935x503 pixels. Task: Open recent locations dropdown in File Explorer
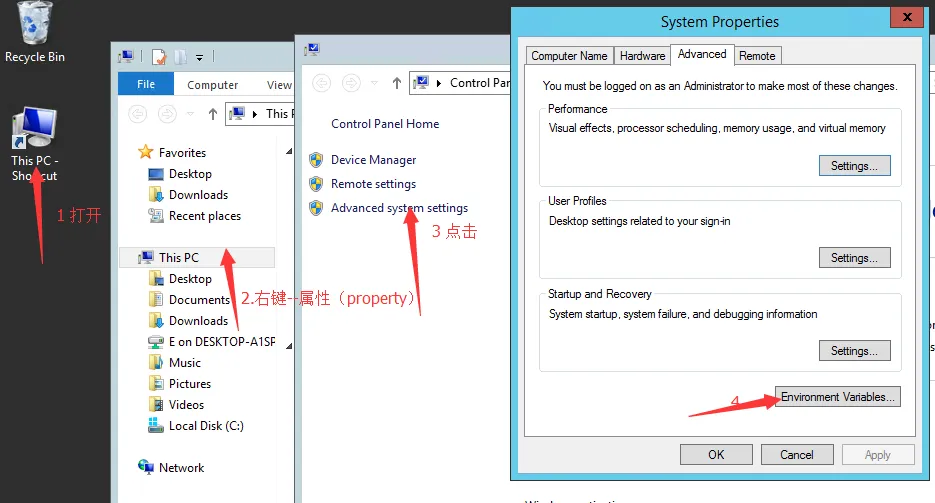(190, 114)
